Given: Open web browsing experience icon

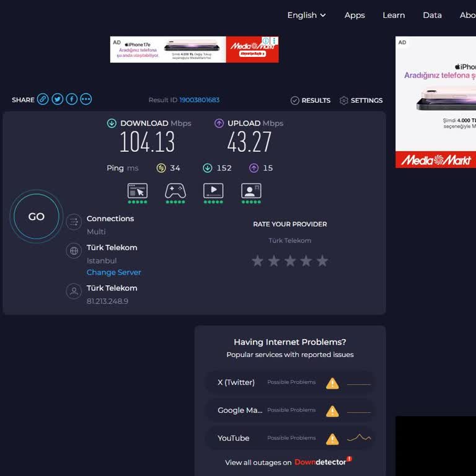Looking at the screenshot, I should point(138,193).
